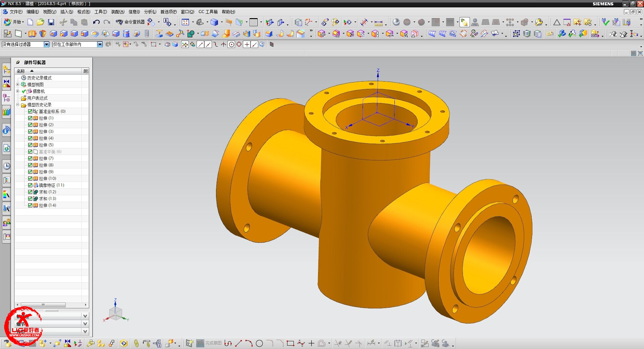Toggle checkbox for 拉伸 (14)

click(x=30, y=205)
